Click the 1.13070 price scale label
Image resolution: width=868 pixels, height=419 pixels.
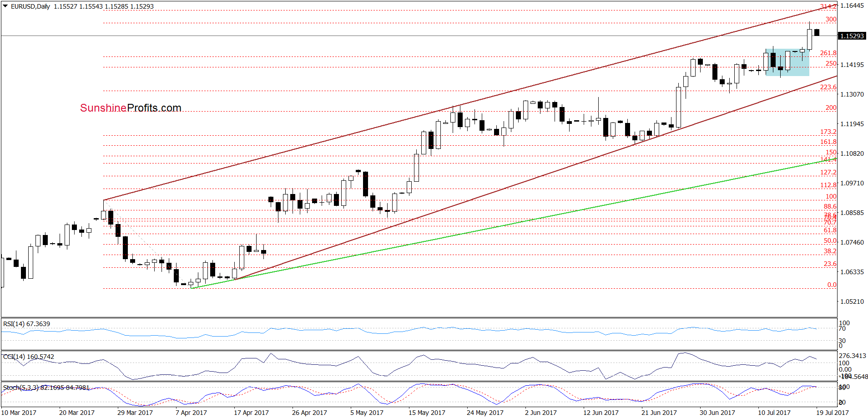[852, 94]
